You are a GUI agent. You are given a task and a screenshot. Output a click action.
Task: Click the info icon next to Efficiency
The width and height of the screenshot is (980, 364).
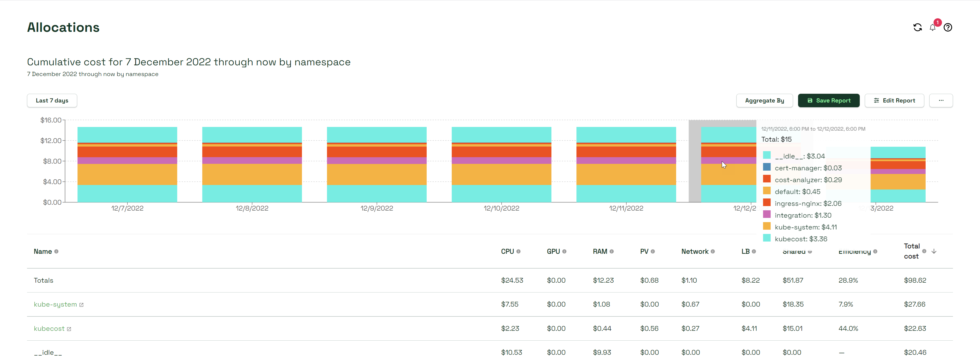pos(875,251)
